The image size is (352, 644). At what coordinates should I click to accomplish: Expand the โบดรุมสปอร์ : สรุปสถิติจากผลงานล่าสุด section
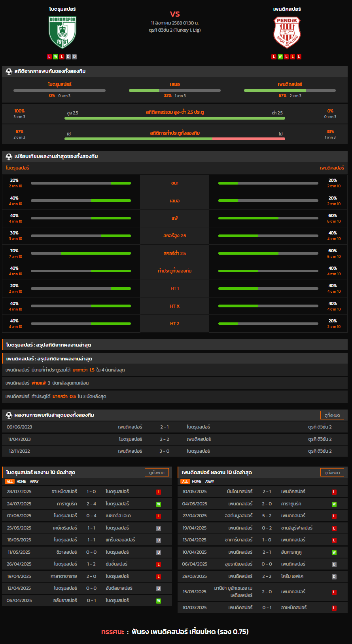click(x=175, y=345)
